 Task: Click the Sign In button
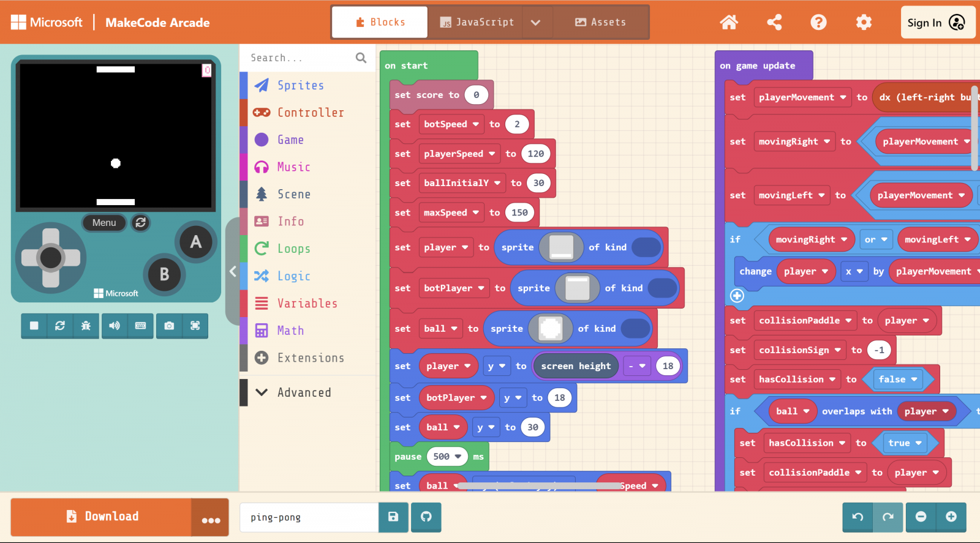(x=938, y=23)
